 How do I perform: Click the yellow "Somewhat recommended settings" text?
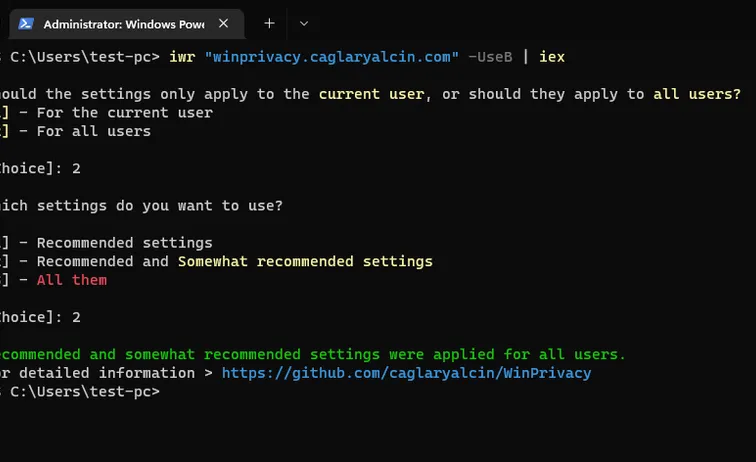tap(305, 261)
